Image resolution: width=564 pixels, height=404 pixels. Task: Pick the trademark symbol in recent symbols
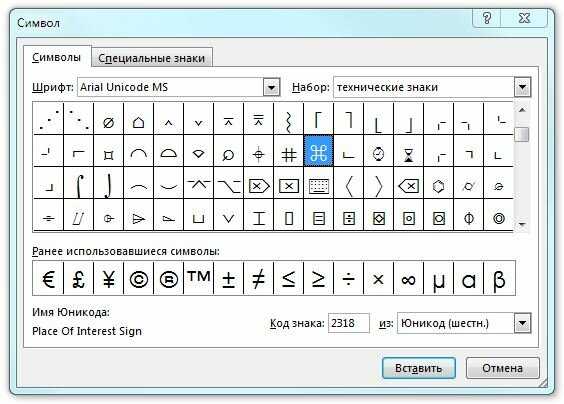coord(199,279)
